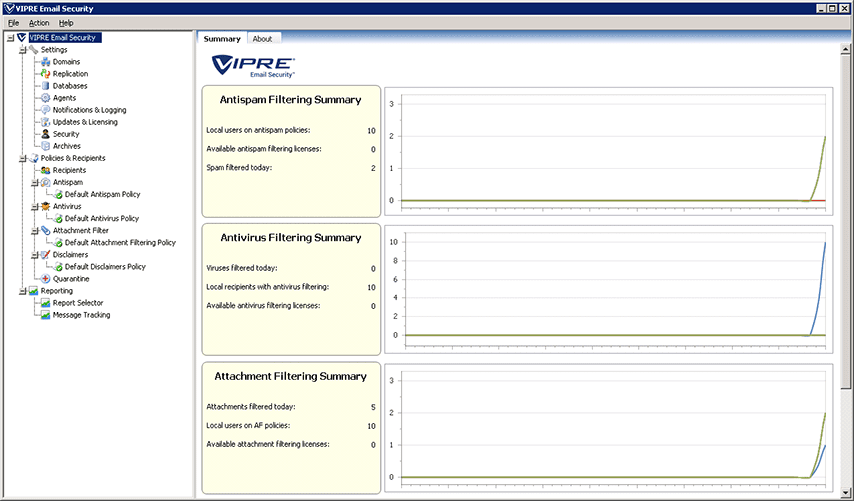854x501 pixels.
Task: Open the Help menu
Action: pos(66,22)
